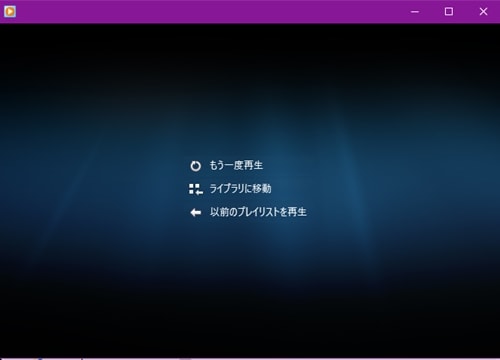Click the もう一度再生 text link
Viewport: 500px width, 360px height.
[236, 165]
